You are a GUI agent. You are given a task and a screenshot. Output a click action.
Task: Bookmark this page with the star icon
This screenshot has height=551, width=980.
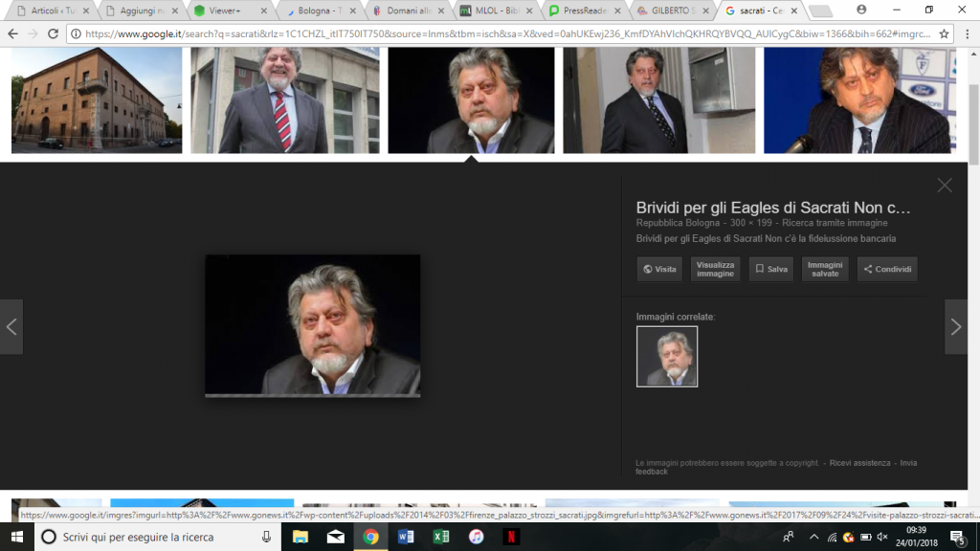click(x=944, y=33)
